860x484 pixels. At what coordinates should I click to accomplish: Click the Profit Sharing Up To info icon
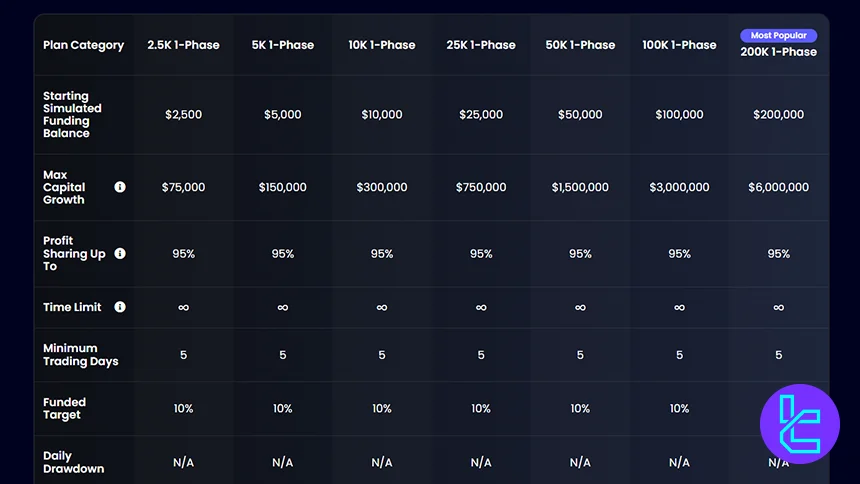pos(120,254)
